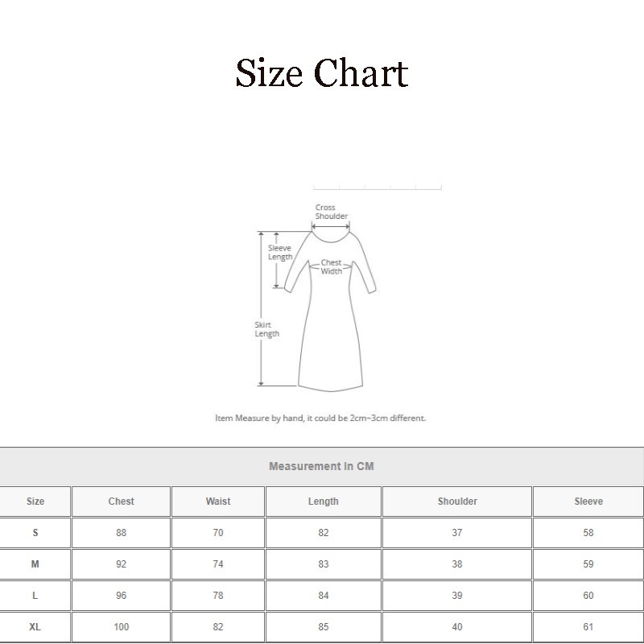Click the Chest column header
644x644 pixels.
pyautogui.click(x=121, y=501)
